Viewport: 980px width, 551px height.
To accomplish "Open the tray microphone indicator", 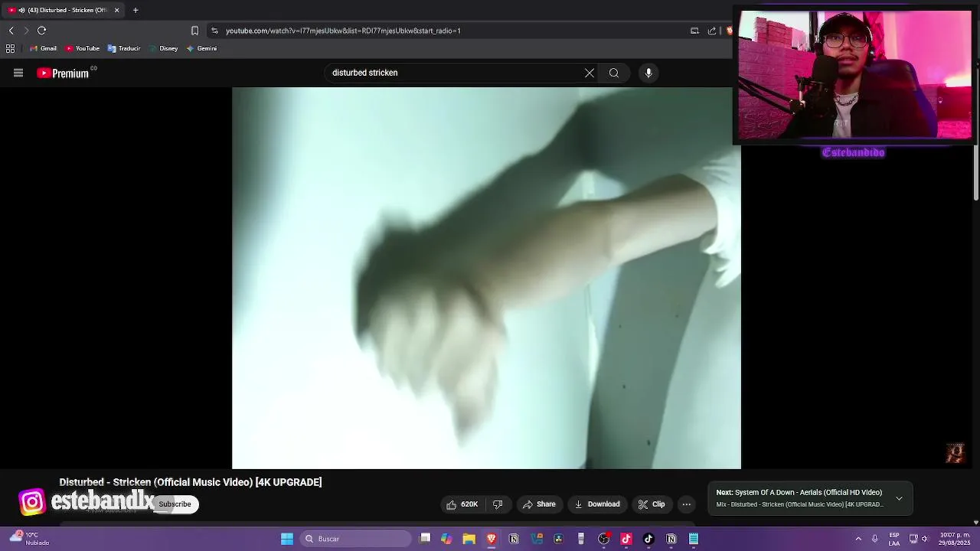I will tap(875, 539).
